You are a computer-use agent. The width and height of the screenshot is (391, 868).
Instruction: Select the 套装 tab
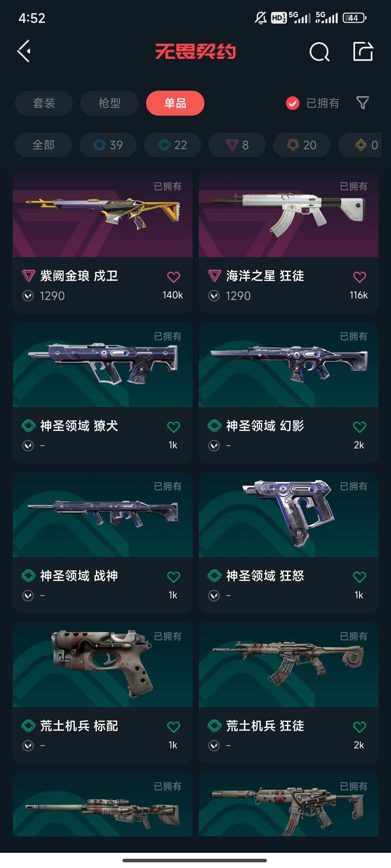(44, 103)
